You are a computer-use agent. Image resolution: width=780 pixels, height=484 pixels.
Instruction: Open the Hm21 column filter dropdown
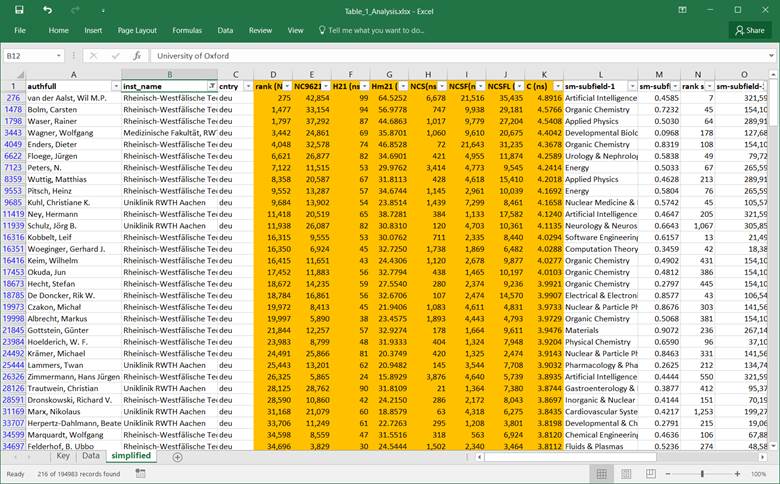point(403,87)
